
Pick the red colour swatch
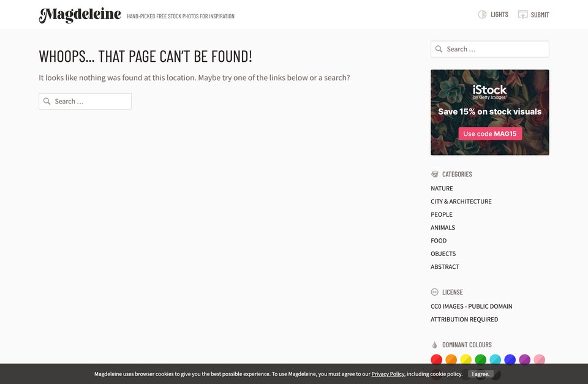click(436, 360)
